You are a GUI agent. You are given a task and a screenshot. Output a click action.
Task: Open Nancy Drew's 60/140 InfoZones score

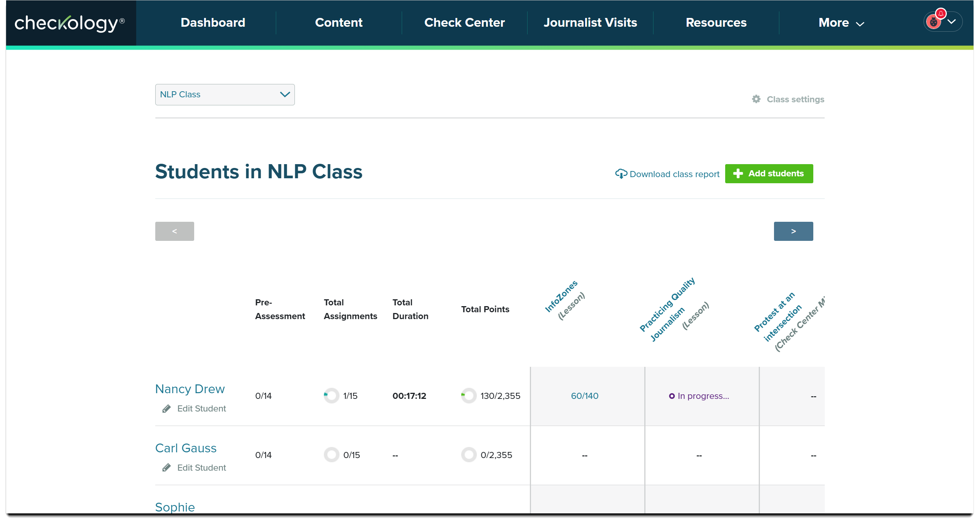click(x=584, y=396)
